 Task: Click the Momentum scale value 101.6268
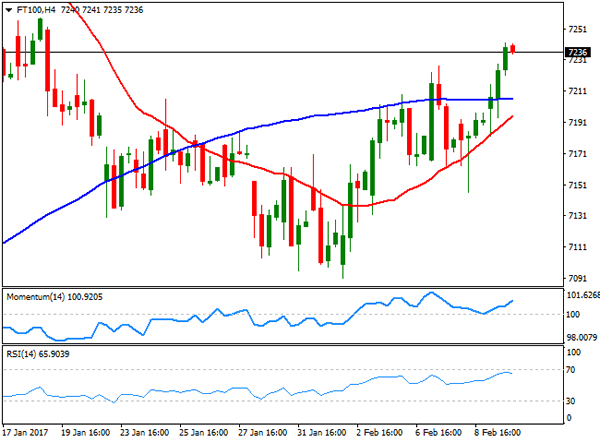[x=583, y=295]
